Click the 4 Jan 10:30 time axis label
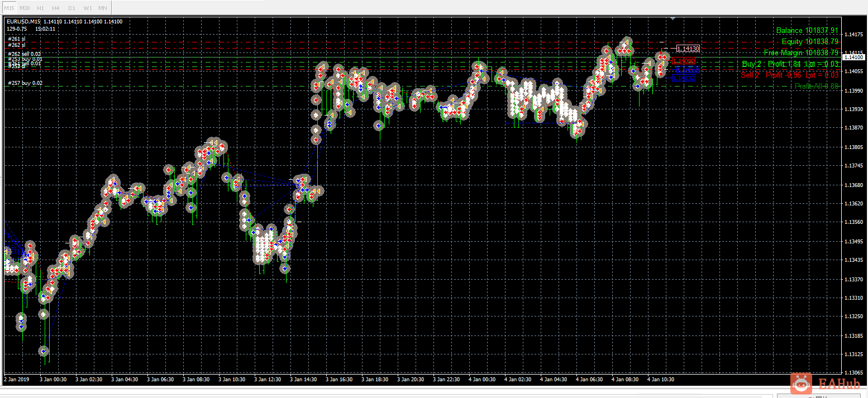Screen dimensions: 868x398 tap(661, 380)
